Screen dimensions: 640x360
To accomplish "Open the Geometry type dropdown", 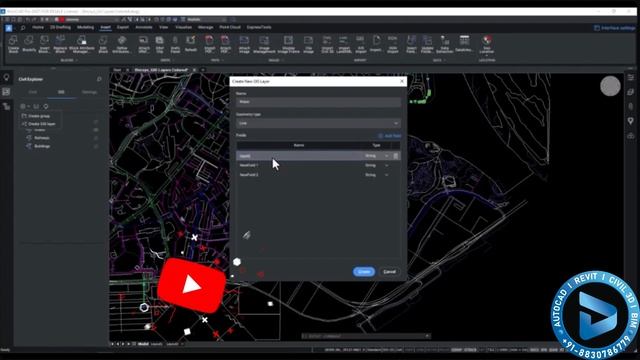I will pyautogui.click(x=318, y=123).
